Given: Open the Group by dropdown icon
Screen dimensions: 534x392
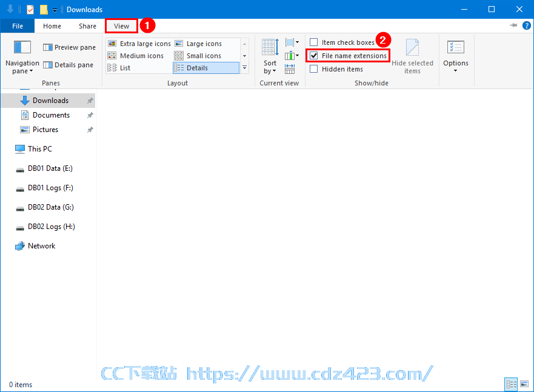Looking at the screenshot, I should point(292,42).
